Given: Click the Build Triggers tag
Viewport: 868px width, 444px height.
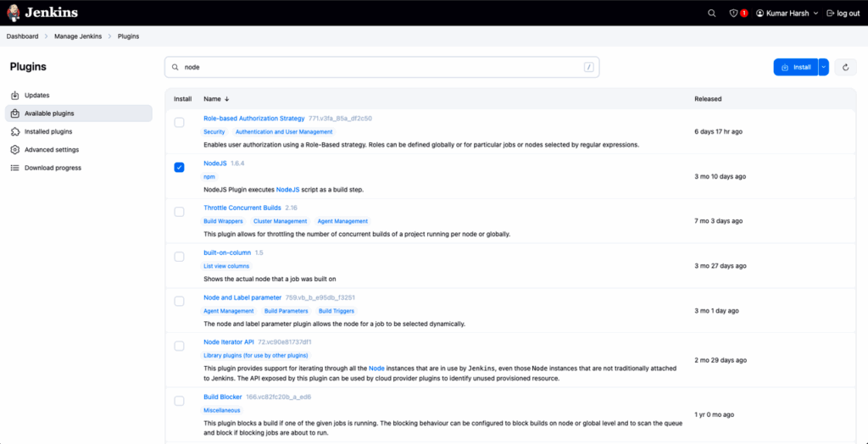Looking at the screenshot, I should pyautogui.click(x=337, y=311).
